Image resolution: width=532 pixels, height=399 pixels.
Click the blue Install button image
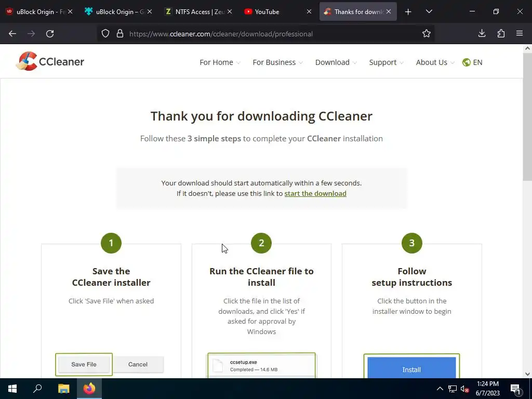411,367
